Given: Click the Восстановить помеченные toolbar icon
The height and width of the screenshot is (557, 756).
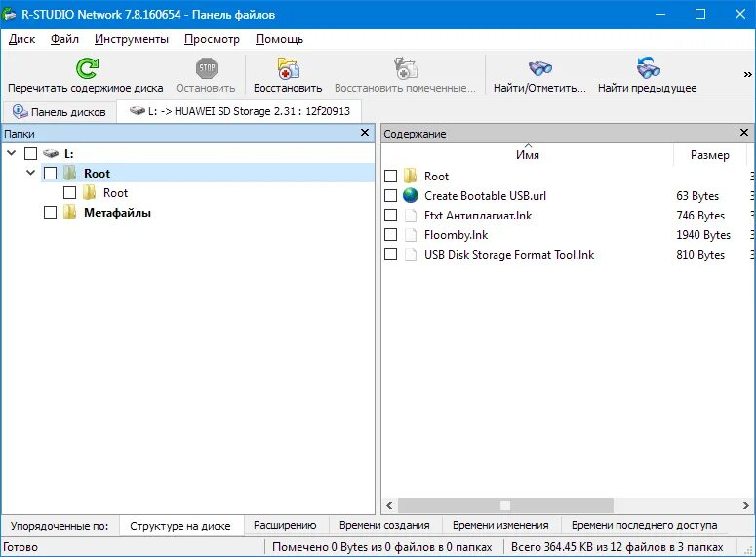Looking at the screenshot, I should [406, 68].
